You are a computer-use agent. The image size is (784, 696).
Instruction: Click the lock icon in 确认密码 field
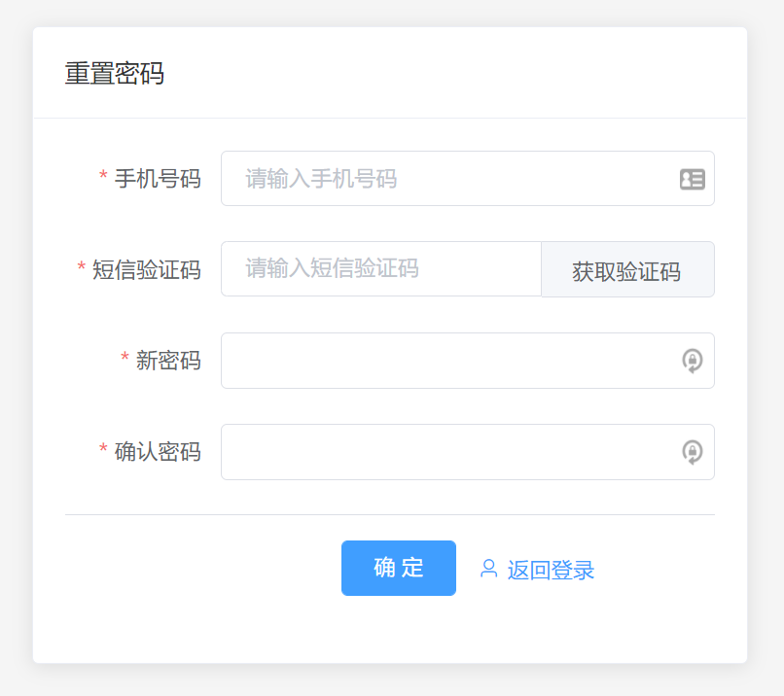[692, 452]
